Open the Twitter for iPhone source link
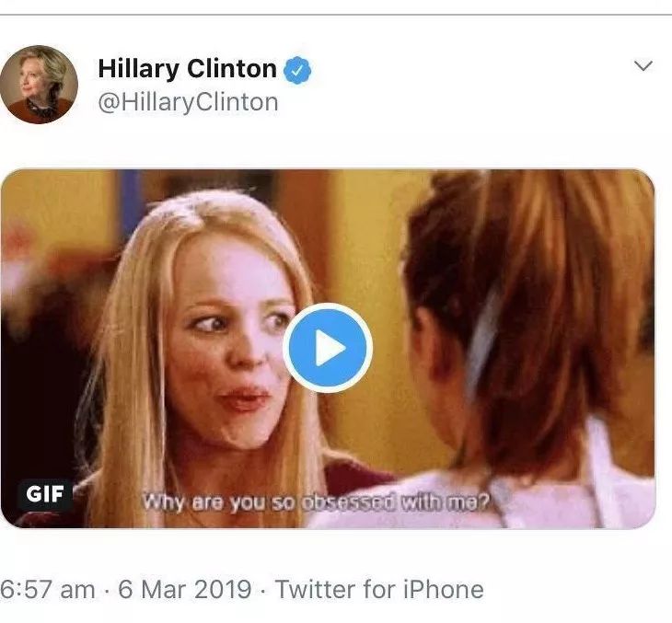The image size is (672, 623). (x=379, y=589)
